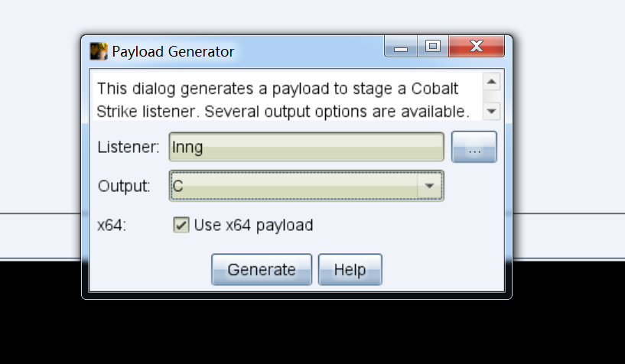625x364 pixels.
Task: Click the Cobalt Strike icon in title bar
Action: 99,51
